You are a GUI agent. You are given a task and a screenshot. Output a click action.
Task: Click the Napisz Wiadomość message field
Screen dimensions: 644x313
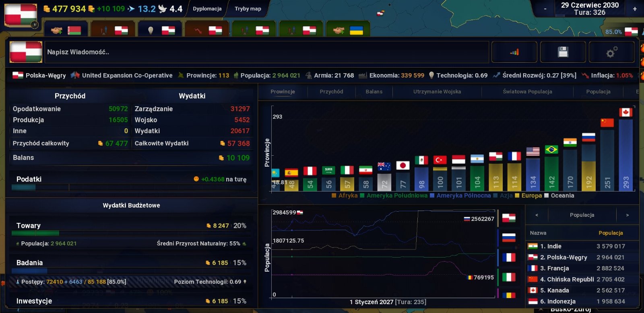click(x=266, y=52)
